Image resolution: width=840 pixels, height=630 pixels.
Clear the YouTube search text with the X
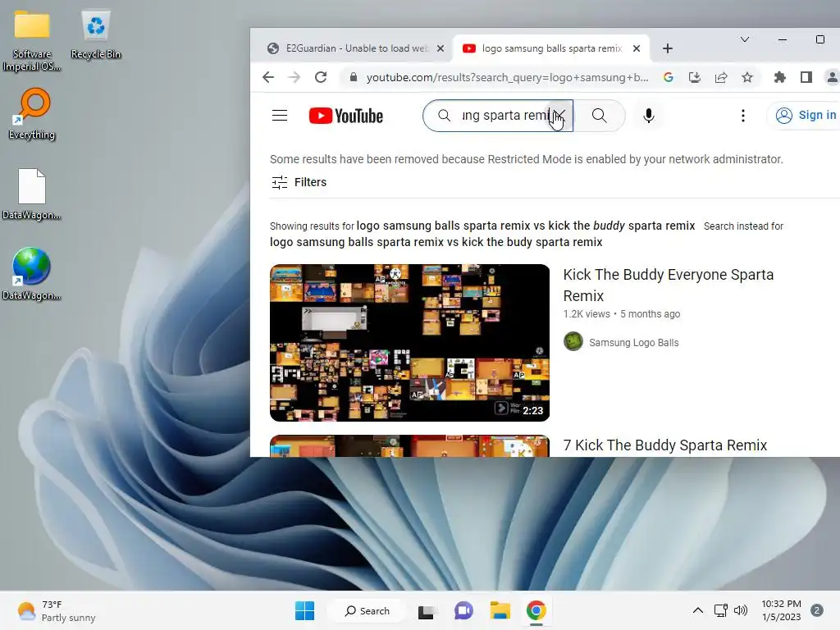pos(559,115)
